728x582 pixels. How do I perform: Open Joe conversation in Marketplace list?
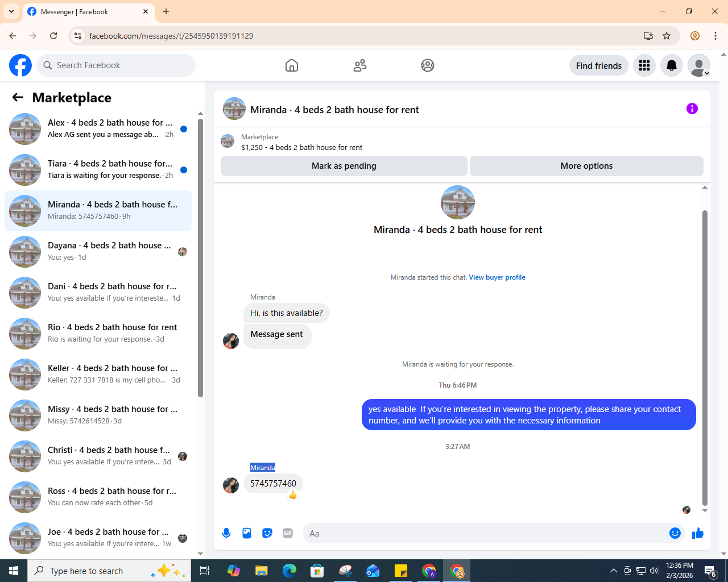click(98, 538)
